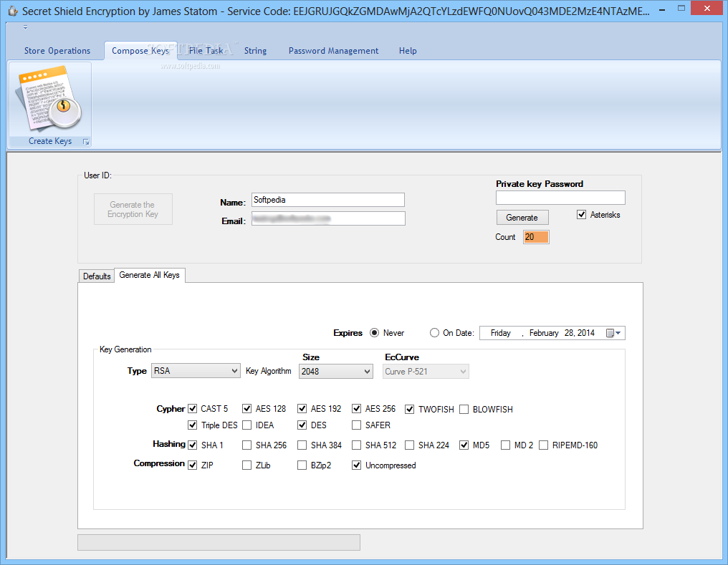The image size is (728, 565).
Task: Open the Help ribbon tab
Action: click(408, 51)
